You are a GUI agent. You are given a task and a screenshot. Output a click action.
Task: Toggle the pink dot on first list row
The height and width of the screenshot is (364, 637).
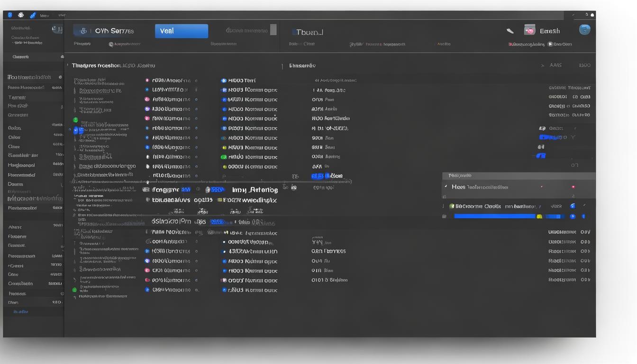click(x=147, y=81)
